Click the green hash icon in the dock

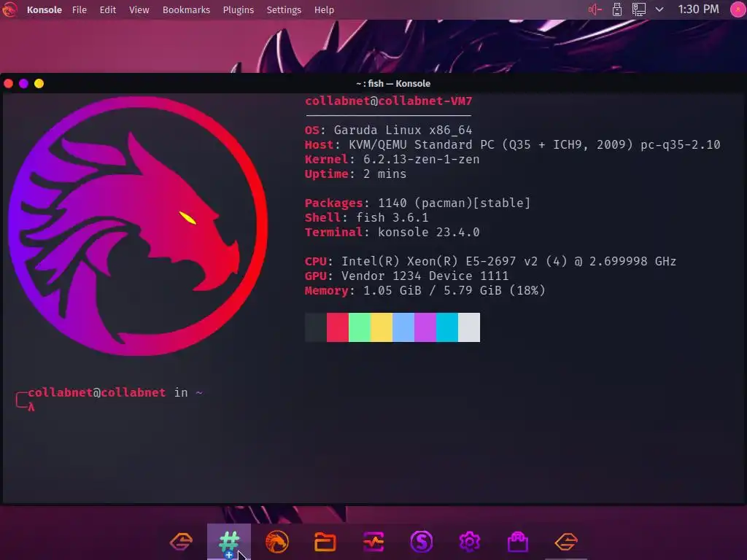229,542
